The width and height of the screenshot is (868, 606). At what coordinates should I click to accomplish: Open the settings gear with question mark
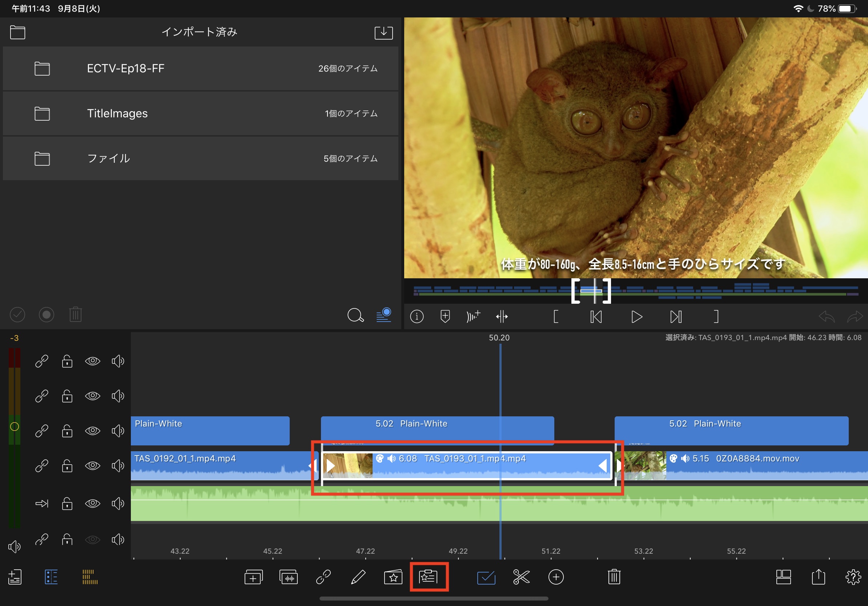(x=853, y=577)
